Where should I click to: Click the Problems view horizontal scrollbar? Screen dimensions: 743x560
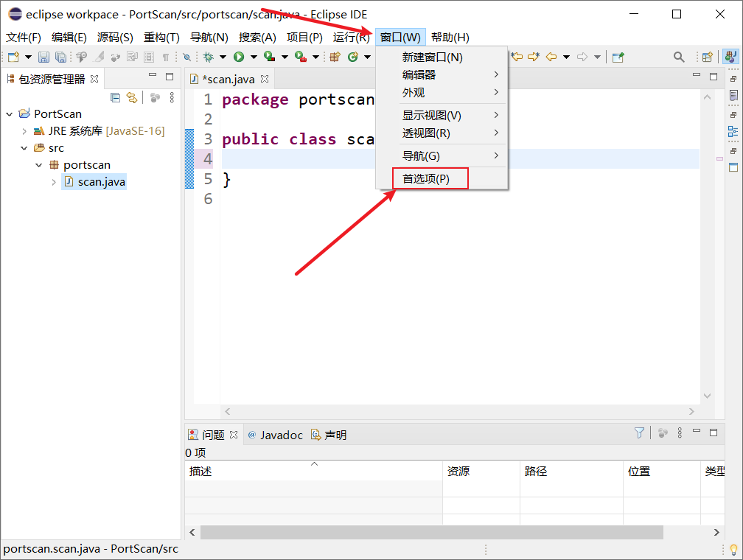(432, 532)
